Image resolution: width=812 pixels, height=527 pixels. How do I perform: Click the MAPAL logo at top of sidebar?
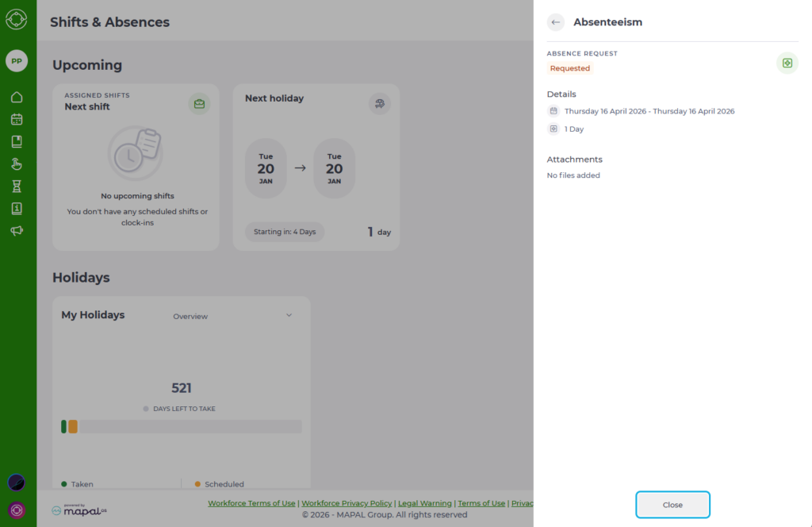click(x=17, y=19)
